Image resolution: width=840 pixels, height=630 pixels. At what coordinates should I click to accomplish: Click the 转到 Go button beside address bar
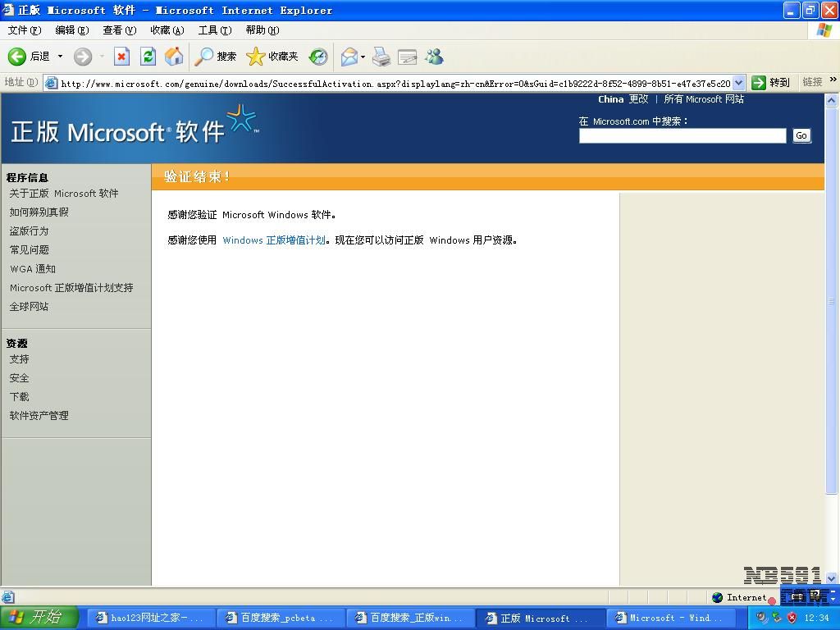point(771,83)
